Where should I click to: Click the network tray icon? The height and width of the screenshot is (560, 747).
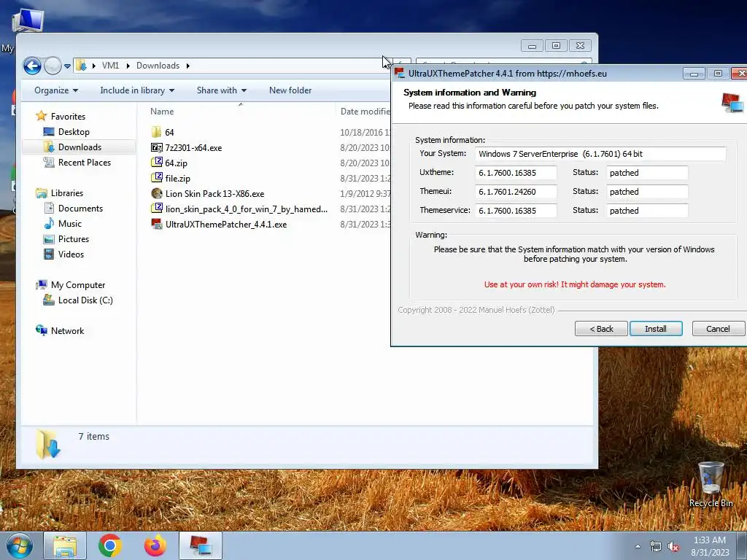pos(656,547)
